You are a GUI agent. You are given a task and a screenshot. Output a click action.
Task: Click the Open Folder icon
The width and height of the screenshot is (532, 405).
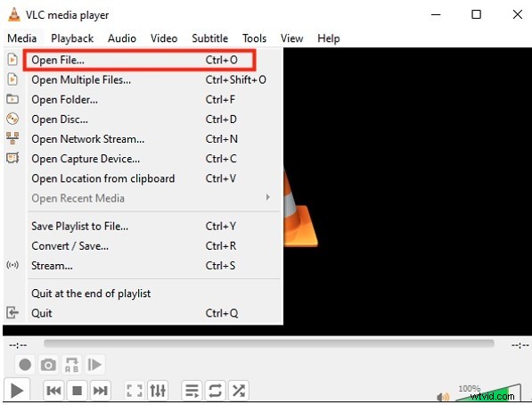(12, 99)
